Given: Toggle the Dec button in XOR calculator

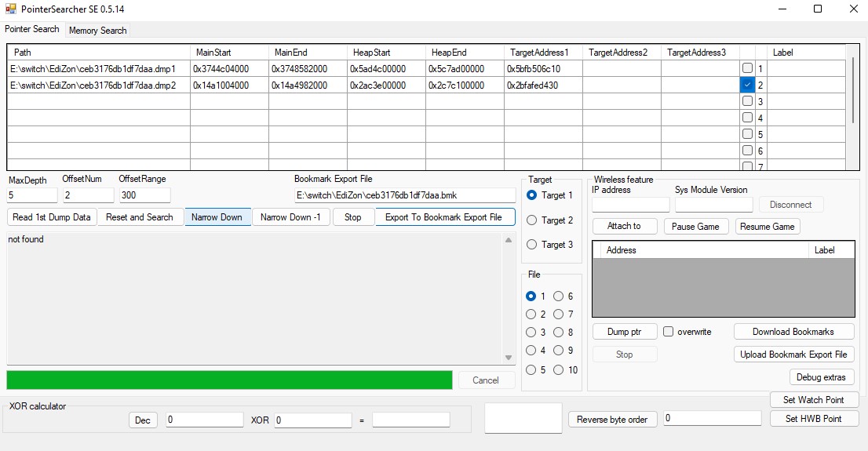Looking at the screenshot, I should coord(143,420).
